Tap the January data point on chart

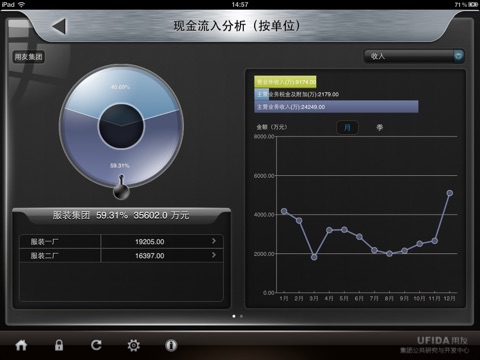click(284, 211)
